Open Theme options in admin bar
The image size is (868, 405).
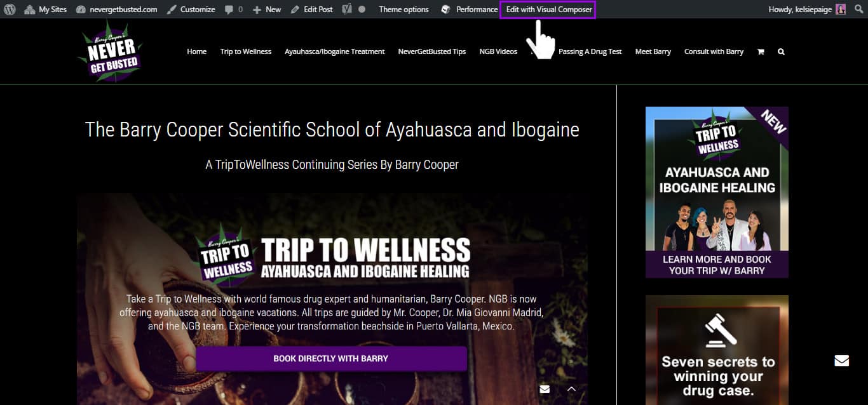point(403,10)
